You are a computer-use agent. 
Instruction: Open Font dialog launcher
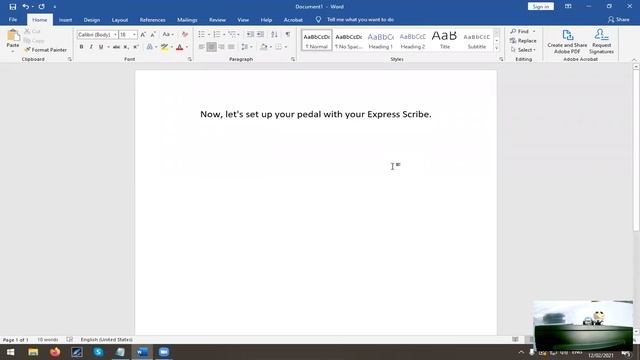[x=190, y=60]
